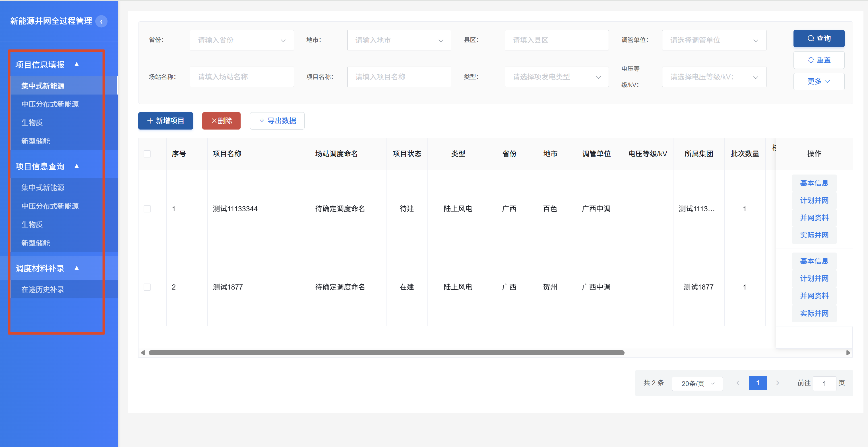Screen dimensions: 868x447
Task: Select 生物质 under 项目信息查询
Action: coord(64,224)
